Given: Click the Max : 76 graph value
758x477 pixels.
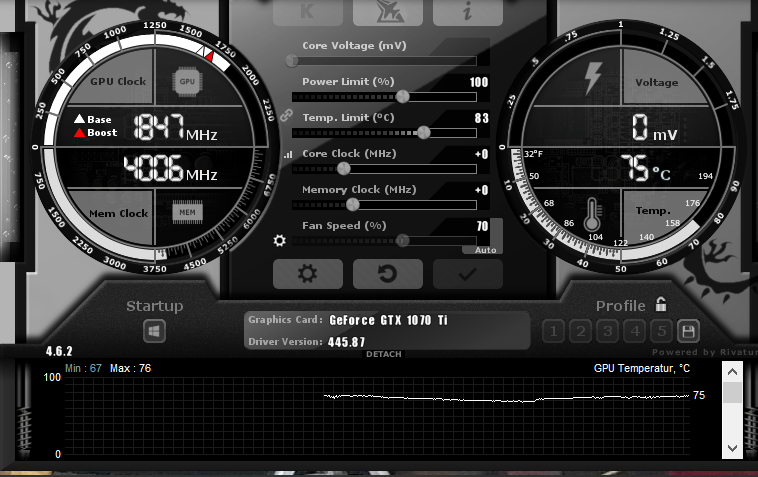Looking at the screenshot, I should click(131, 368).
